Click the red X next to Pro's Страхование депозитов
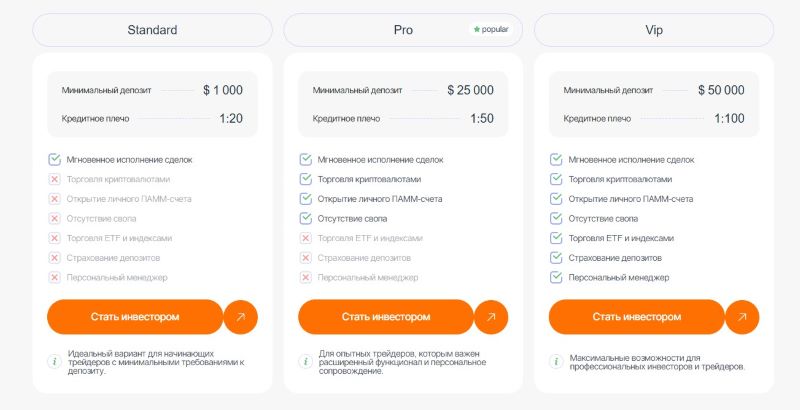 click(306, 258)
